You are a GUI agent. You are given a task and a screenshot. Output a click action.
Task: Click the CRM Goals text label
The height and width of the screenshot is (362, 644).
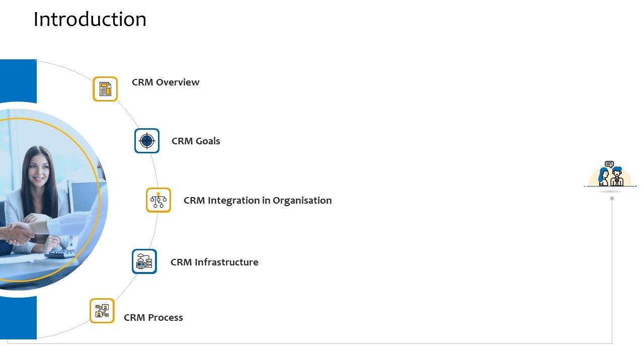[196, 141]
